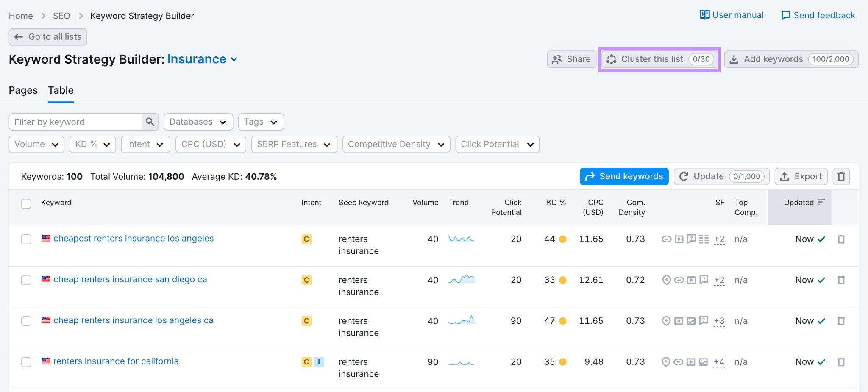This screenshot has width=868, height=392.
Task: Select checkbox for 'cheap renters insurance los angeles ca'
Action: 26,321
